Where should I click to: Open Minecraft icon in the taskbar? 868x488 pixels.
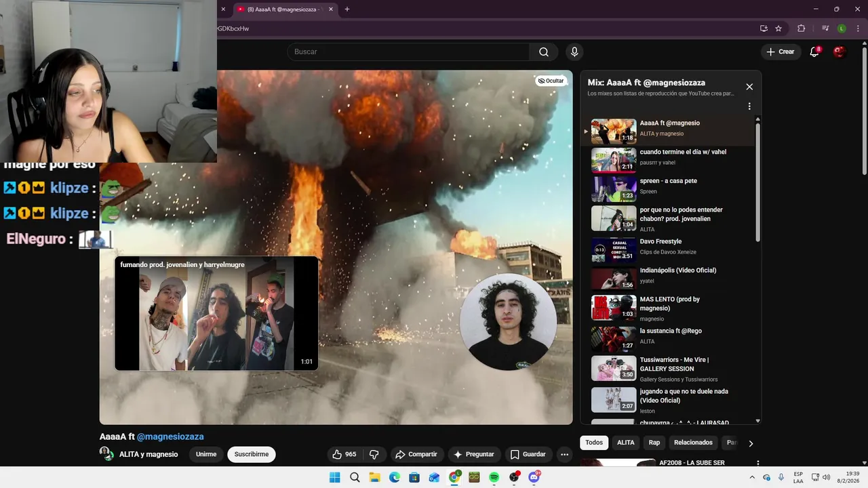[474, 477]
